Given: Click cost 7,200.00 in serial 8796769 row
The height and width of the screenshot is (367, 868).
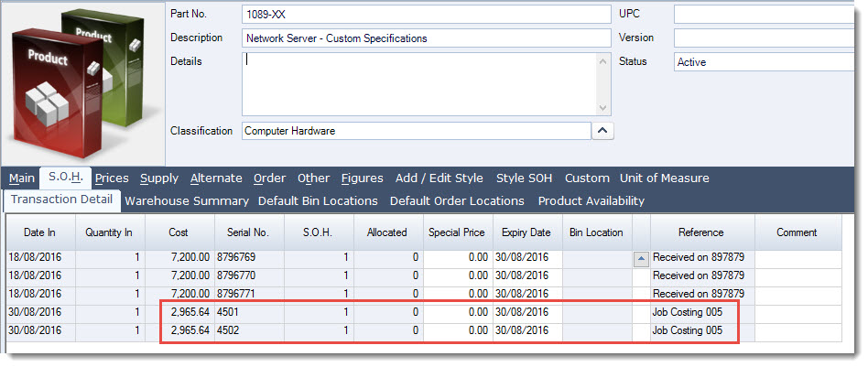Looking at the screenshot, I should (179, 257).
